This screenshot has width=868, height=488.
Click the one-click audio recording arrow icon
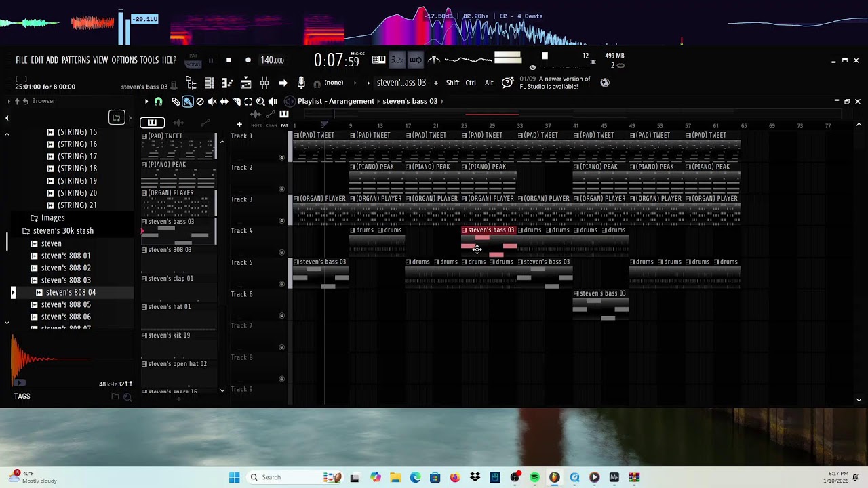point(283,83)
